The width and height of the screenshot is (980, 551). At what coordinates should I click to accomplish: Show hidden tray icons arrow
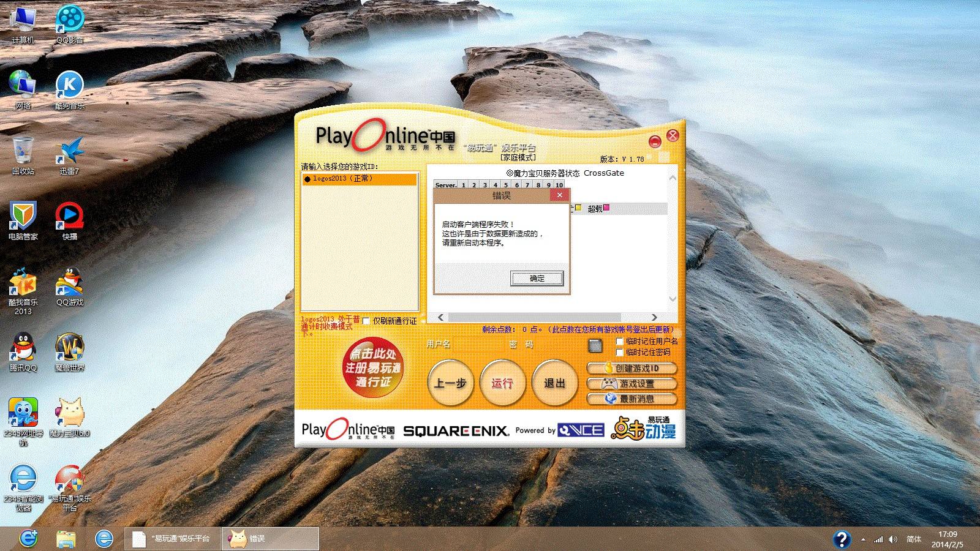(x=863, y=539)
